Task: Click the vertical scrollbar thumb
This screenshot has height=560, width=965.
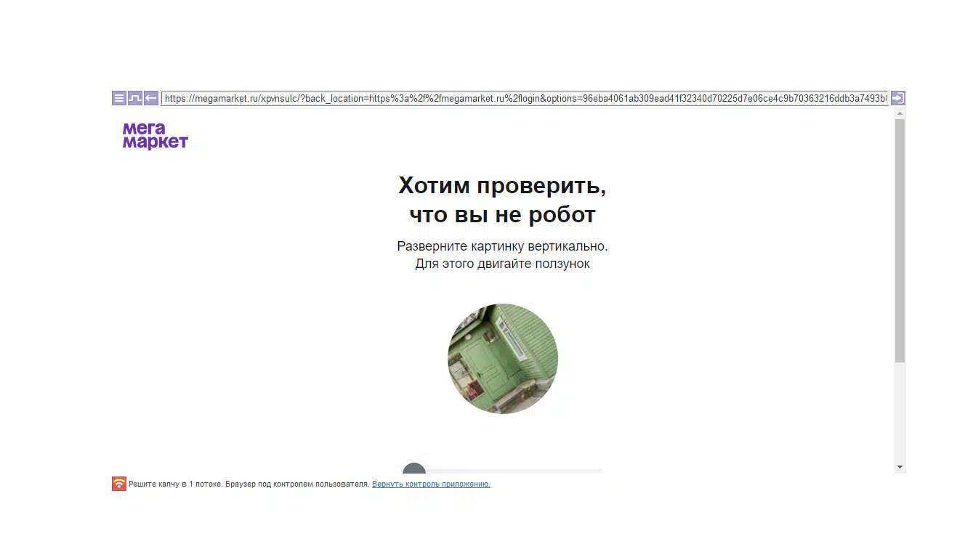Action: pos(900,240)
